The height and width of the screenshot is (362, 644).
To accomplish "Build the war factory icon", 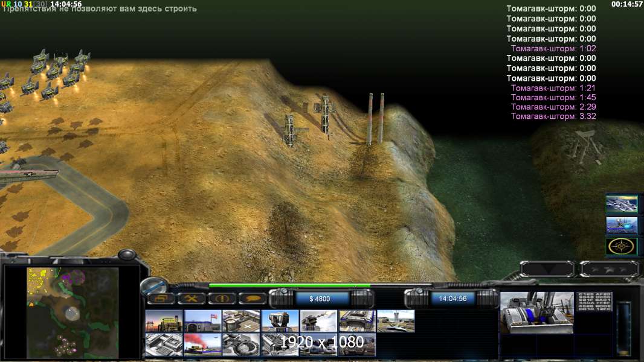I will [357, 321].
